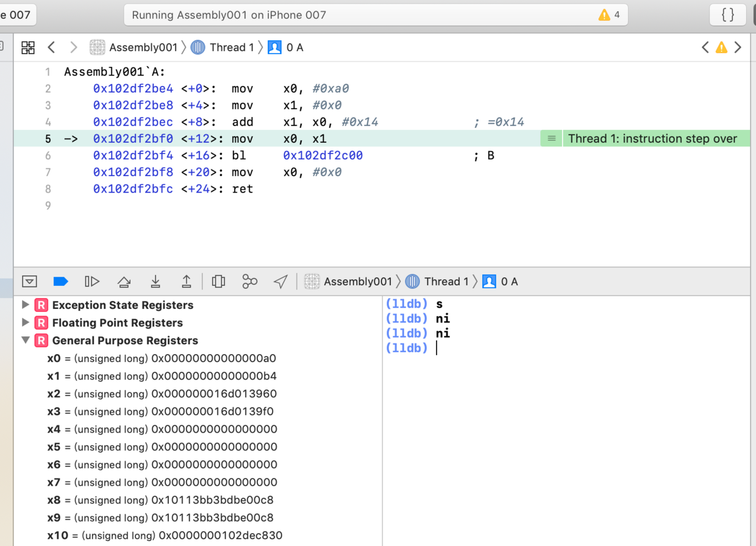Deactivate breakpoints toggle

(x=60, y=282)
